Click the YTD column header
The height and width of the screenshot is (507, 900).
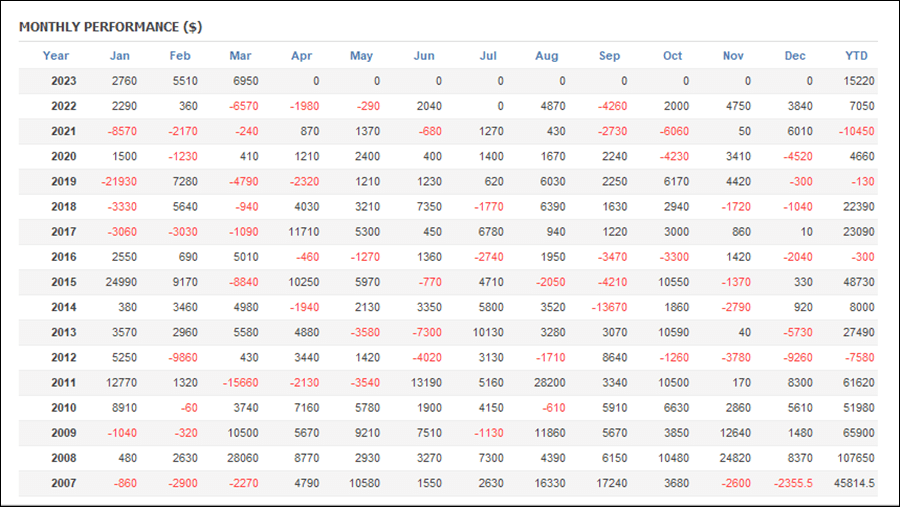pyautogui.click(x=856, y=56)
